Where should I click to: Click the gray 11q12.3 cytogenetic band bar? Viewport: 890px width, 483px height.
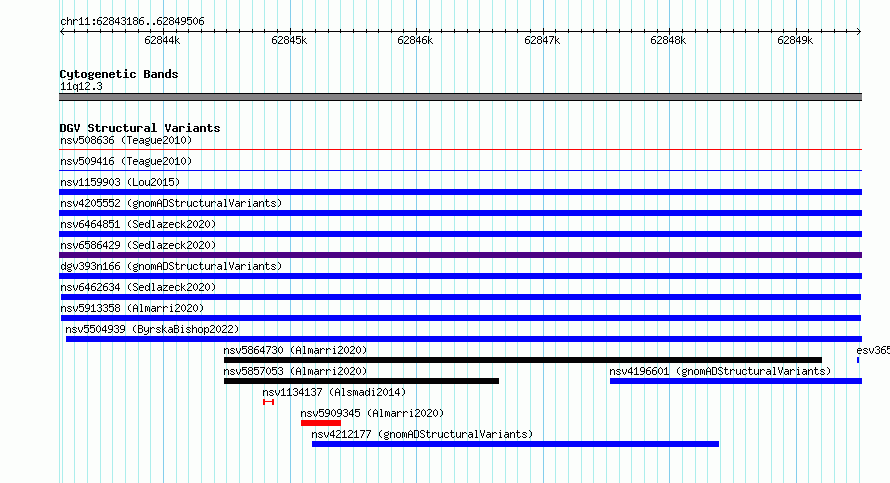460,97
